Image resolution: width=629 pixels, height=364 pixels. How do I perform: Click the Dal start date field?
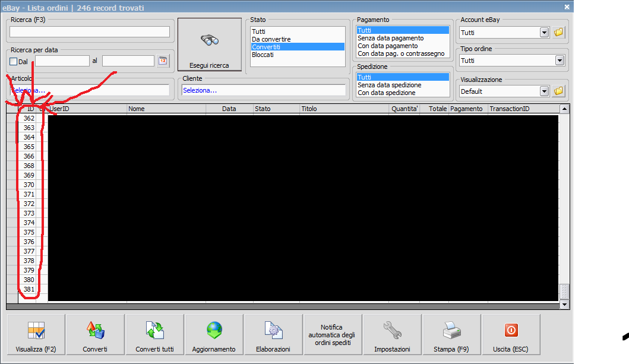point(62,61)
